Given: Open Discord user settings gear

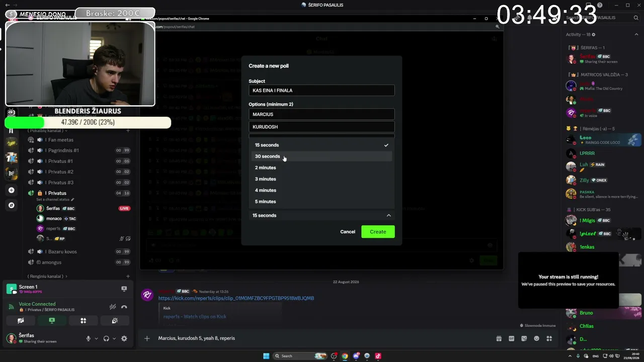Looking at the screenshot, I should [124, 338].
